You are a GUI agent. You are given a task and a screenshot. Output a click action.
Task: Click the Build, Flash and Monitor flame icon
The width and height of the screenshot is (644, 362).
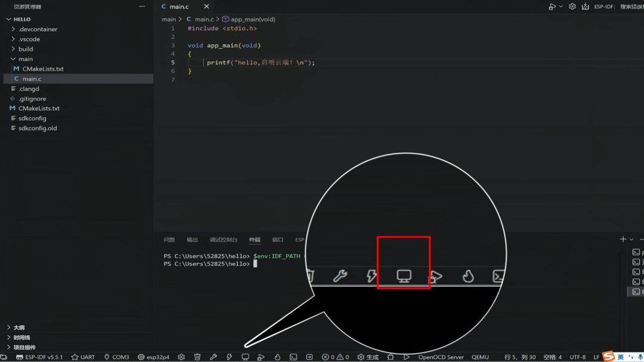(277, 357)
